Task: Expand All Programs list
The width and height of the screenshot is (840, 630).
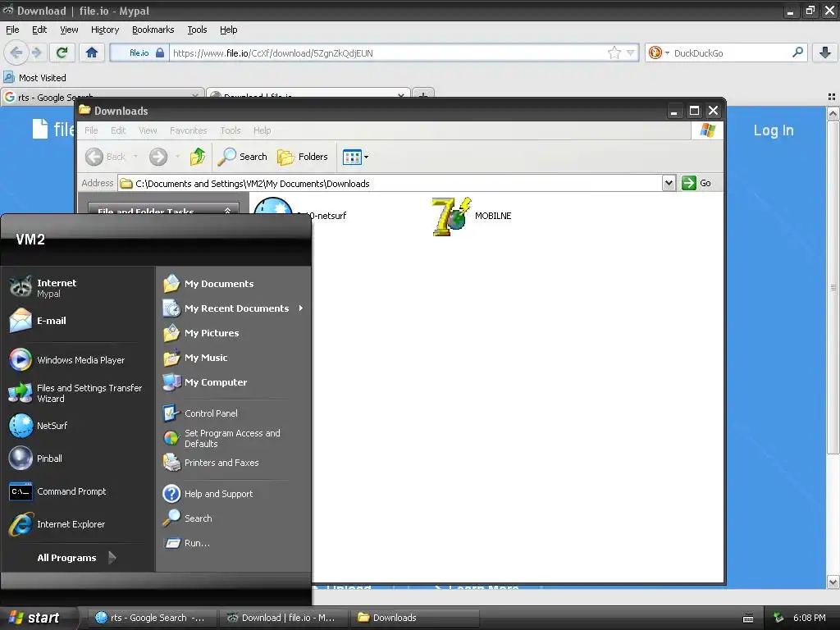Action: [x=76, y=558]
